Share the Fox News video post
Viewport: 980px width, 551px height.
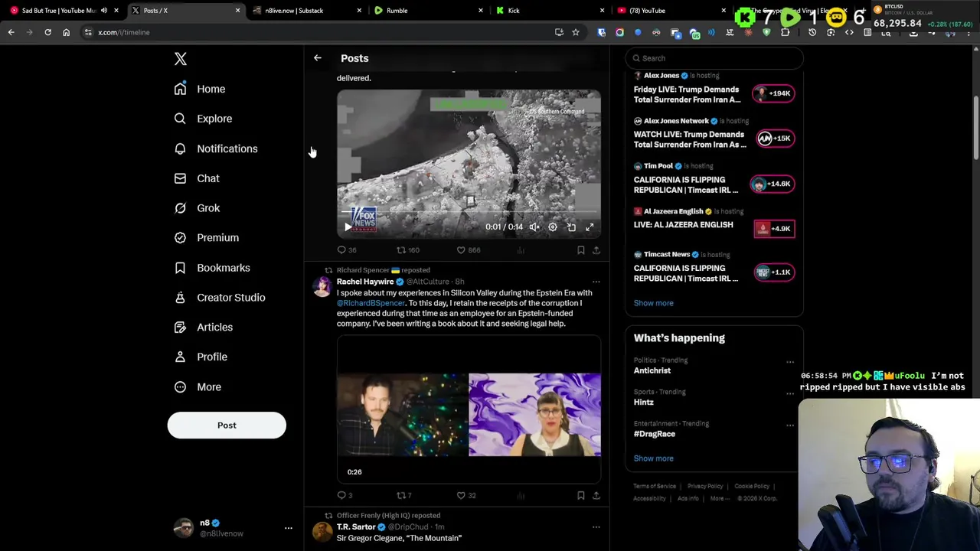(x=596, y=250)
